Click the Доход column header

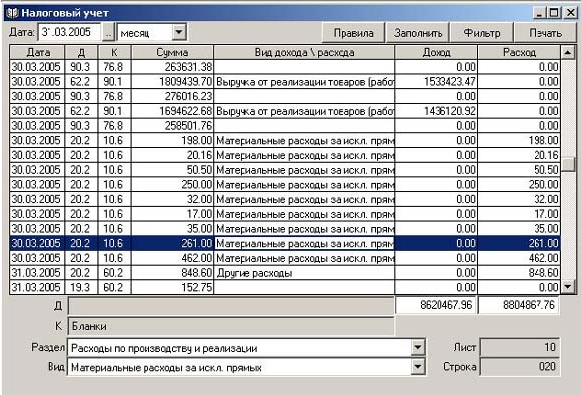pos(436,53)
